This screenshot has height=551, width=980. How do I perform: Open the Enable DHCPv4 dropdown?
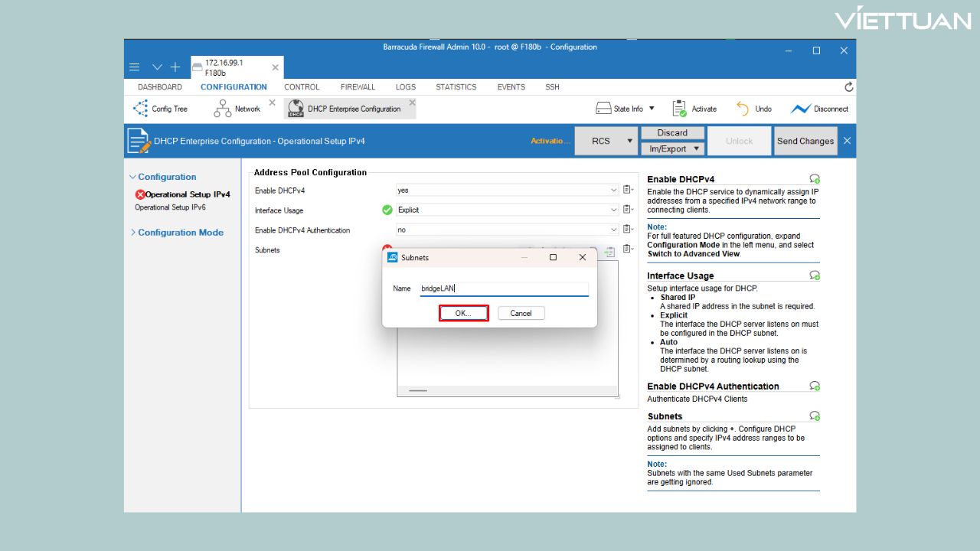point(613,191)
